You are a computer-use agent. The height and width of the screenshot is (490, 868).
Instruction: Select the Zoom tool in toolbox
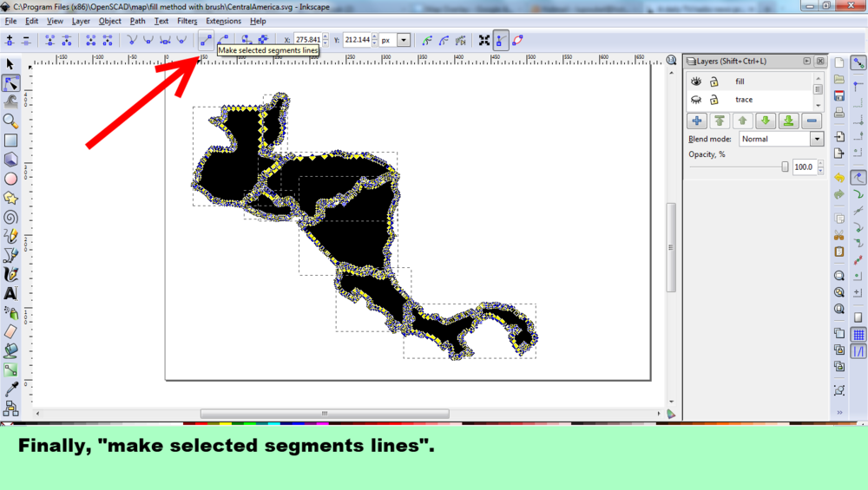pos(10,121)
